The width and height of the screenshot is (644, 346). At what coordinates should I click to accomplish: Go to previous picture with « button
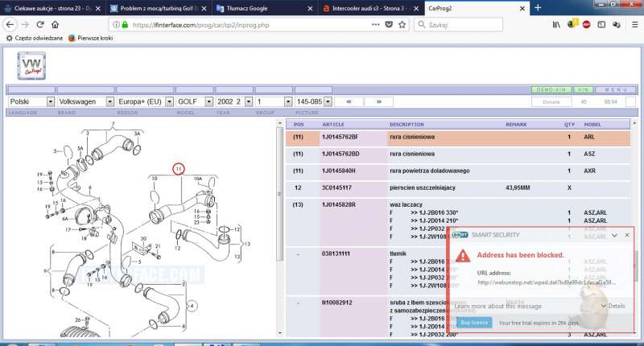(x=349, y=101)
